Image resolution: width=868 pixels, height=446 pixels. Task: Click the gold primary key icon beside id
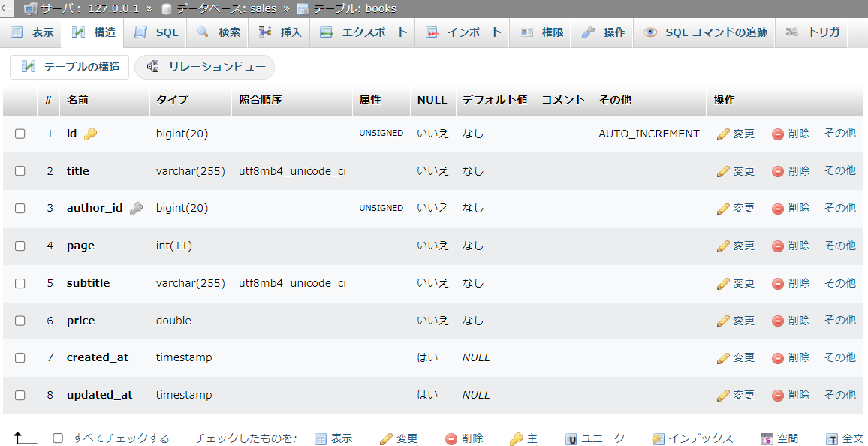(90, 134)
